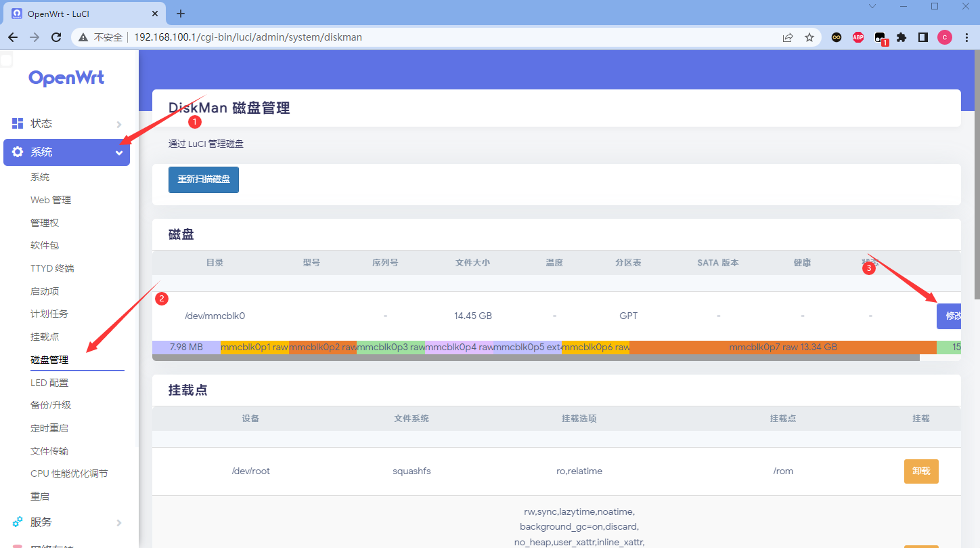Open the Chrome profile avatar C

pos(945,37)
